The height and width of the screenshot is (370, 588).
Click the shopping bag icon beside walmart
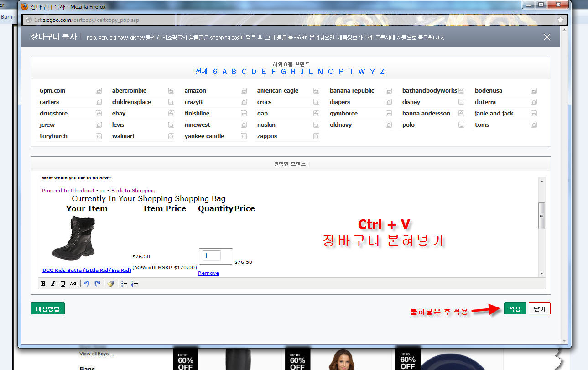click(x=171, y=136)
